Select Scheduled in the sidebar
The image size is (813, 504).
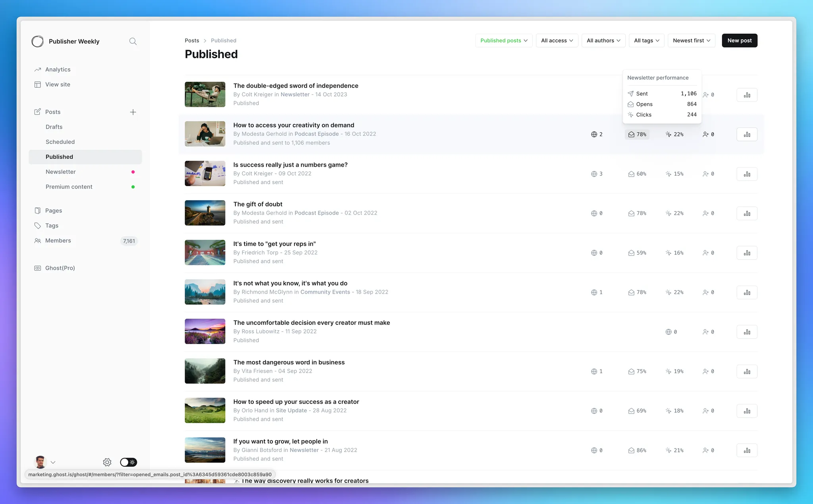[x=60, y=142]
